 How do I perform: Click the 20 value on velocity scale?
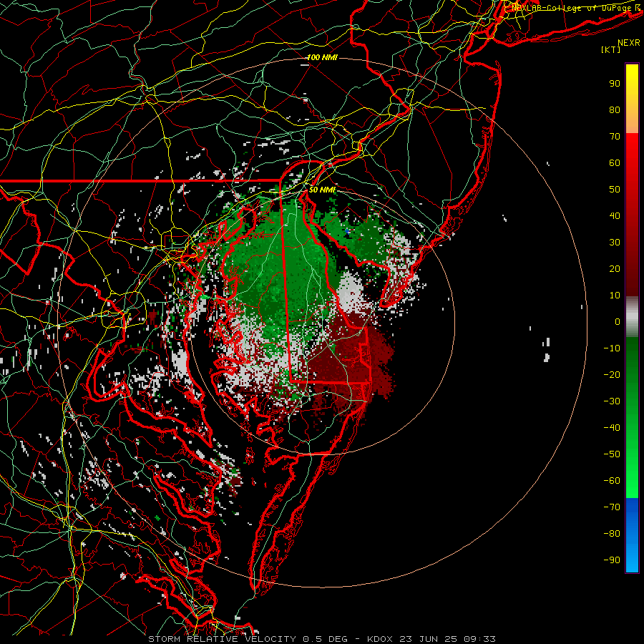pyautogui.click(x=615, y=268)
